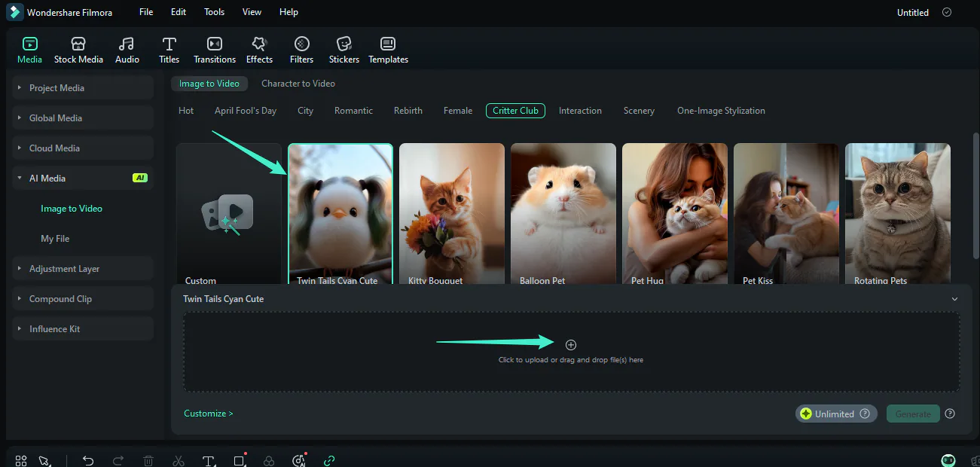980x467 pixels.
Task: Click the trash delete icon
Action: [x=148, y=459]
